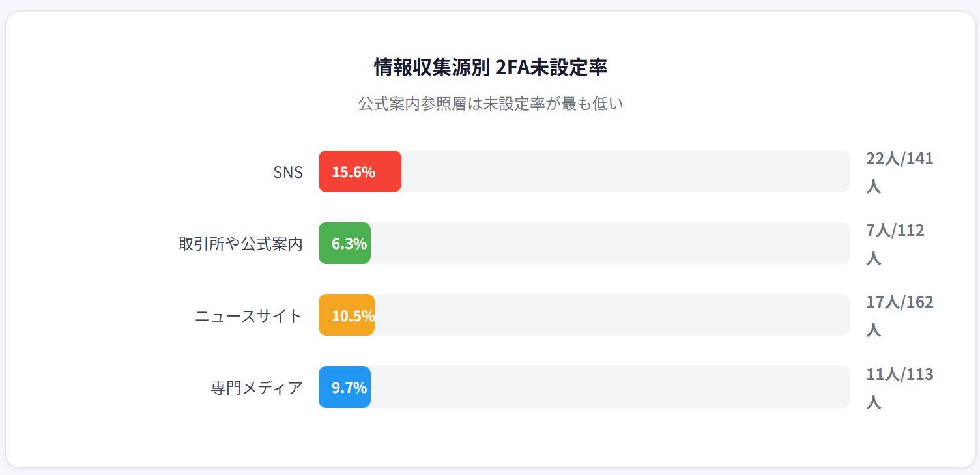Click the 専門メディア label
Image resolution: width=980 pixels, height=475 pixels.
pos(257,388)
